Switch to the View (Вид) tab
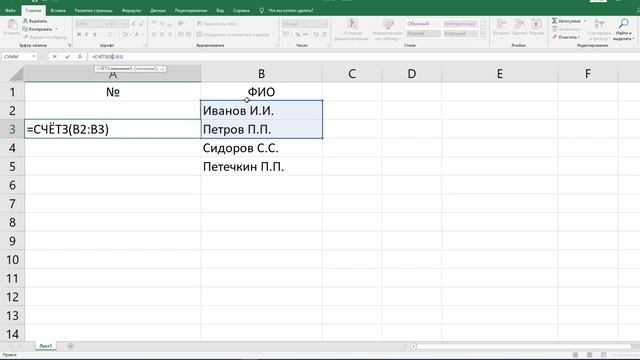This screenshot has width=640, height=360. point(220,10)
